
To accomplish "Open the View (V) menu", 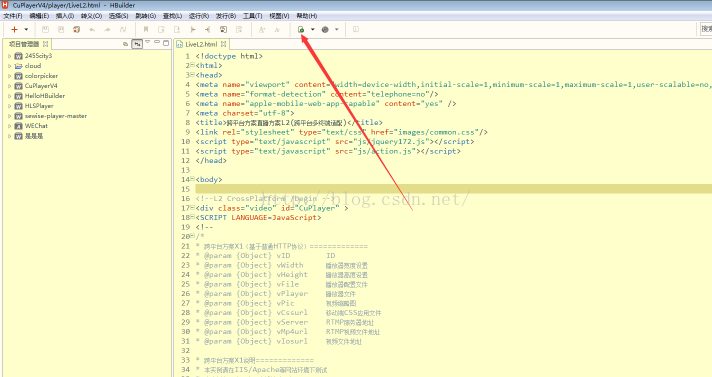I will 279,16.
